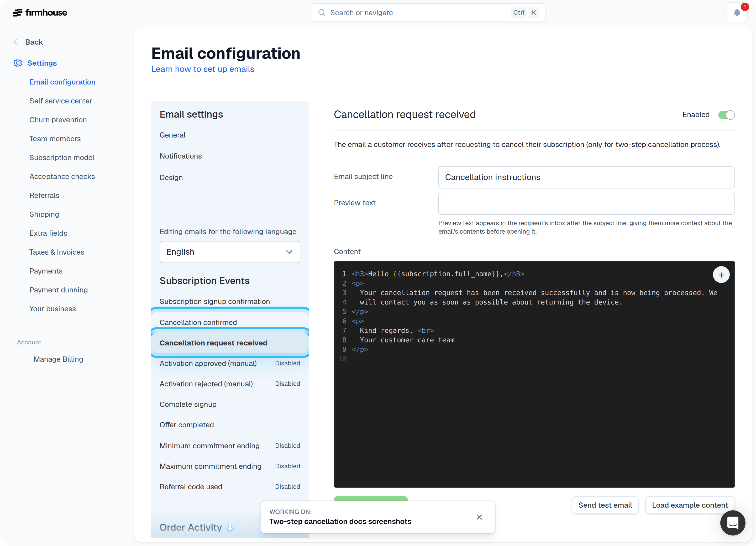Select General email settings
Viewport: 756px width, 546px height.
[x=172, y=135]
